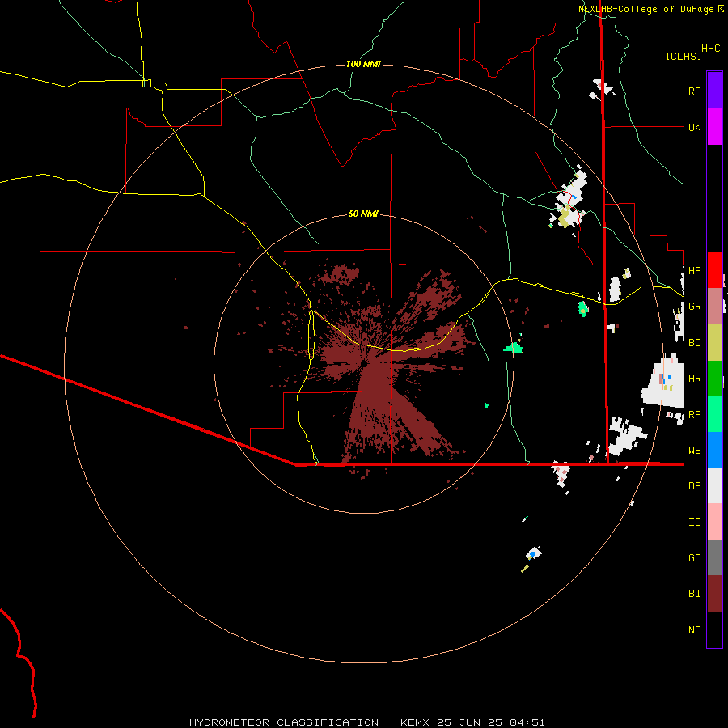Image resolution: width=728 pixels, height=728 pixels.
Task: Click the HA red legend swatch
Action: (x=714, y=270)
